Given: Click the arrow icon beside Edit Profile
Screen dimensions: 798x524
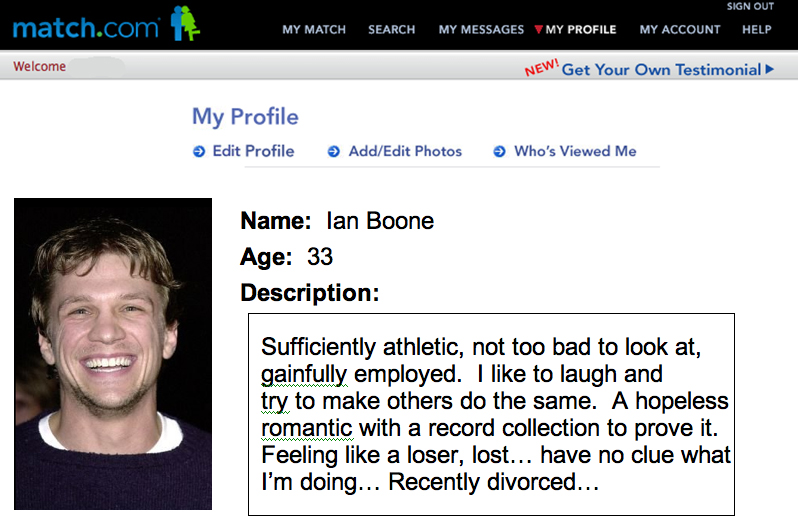Looking at the screenshot, I should [x=199, y=152].
